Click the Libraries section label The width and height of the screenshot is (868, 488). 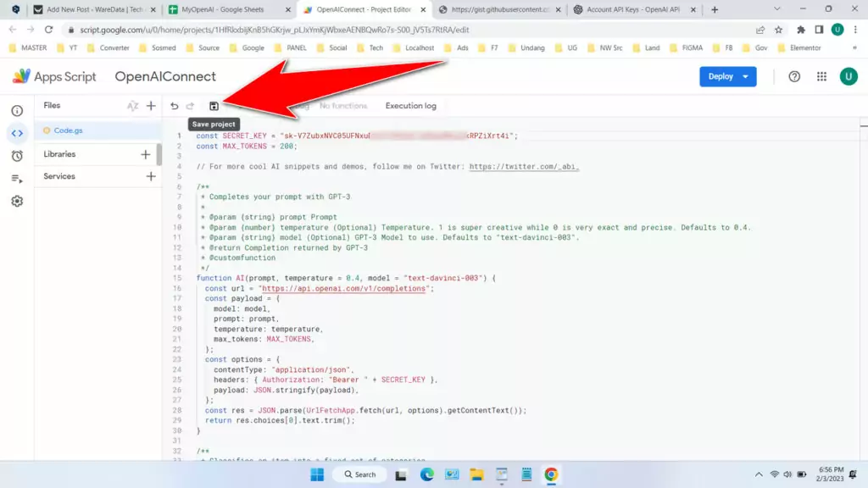click(x=59, y=154)
